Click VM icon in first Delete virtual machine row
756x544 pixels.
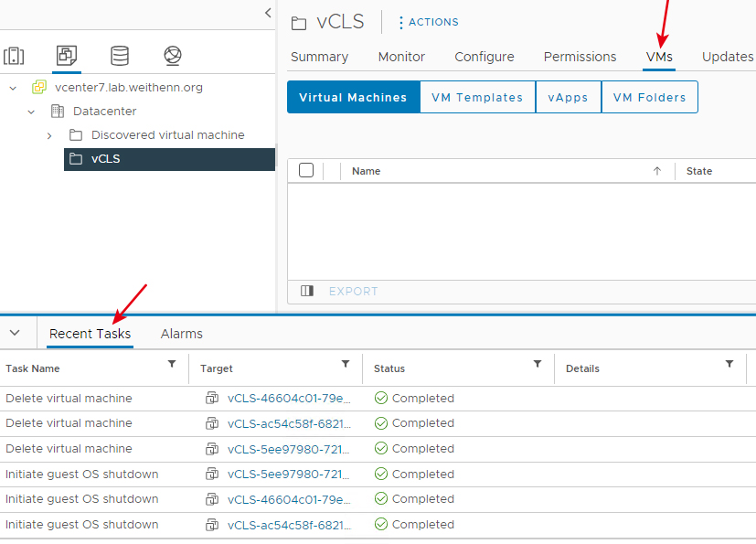(212, 398)
